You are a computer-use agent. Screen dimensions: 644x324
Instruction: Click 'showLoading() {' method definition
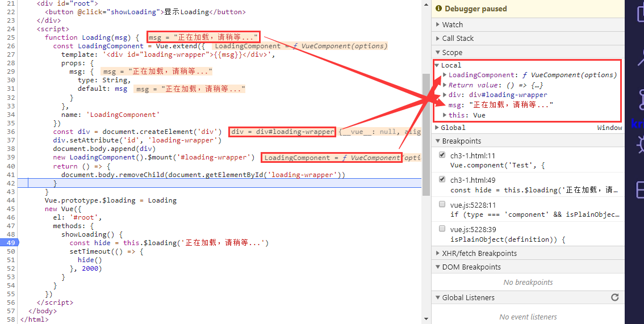click(x=92, y=234)
